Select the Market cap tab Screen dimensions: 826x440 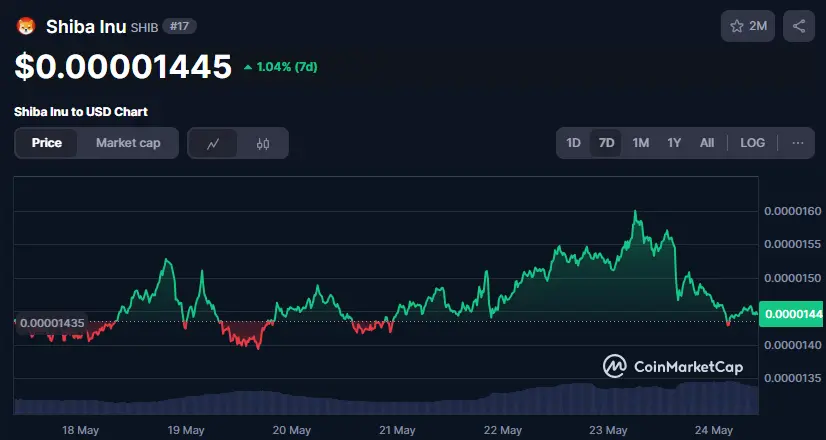[128, 143]
